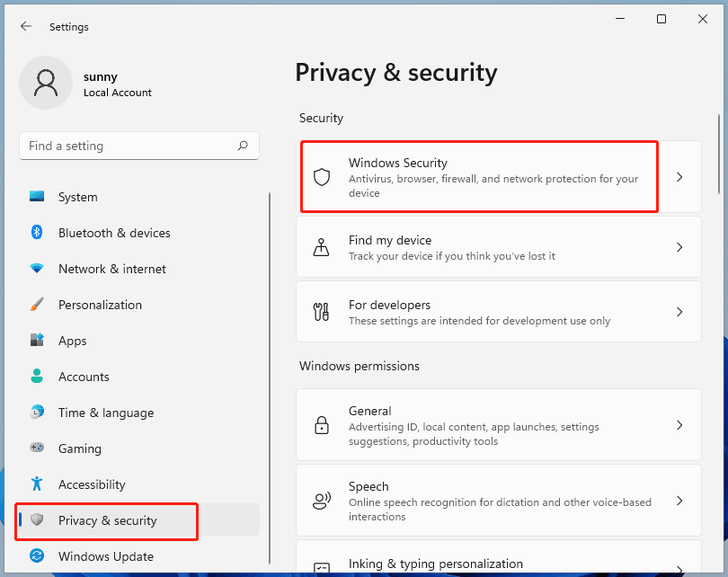
Task: Click the Bluetooth & devices icon
Action: pyautogui.click(x=37, y=233)
